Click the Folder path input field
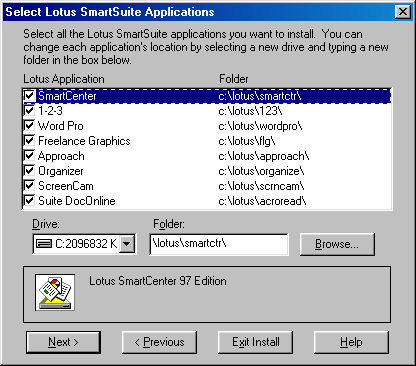This screenshot has height=366, width=416. point(219,244)
